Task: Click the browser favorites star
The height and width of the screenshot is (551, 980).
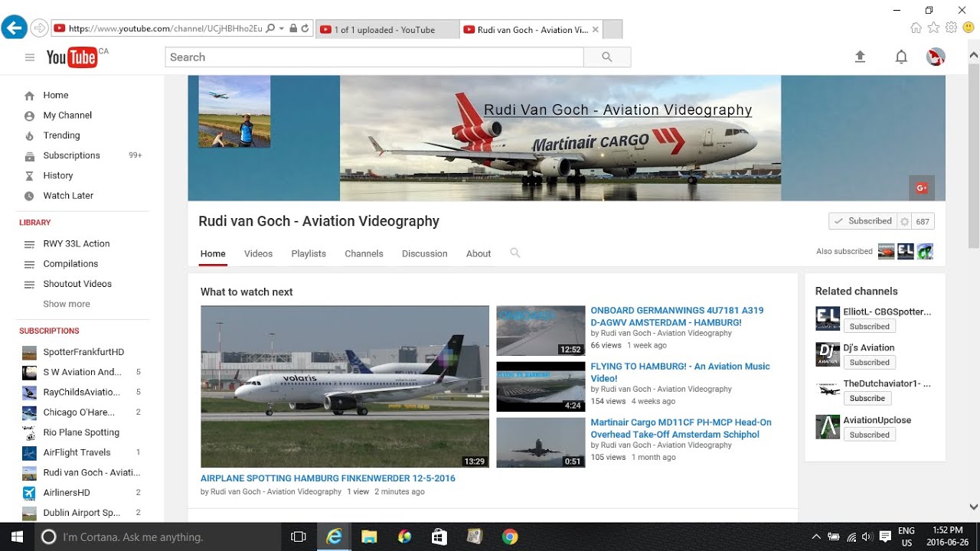Action: point(933,28)
